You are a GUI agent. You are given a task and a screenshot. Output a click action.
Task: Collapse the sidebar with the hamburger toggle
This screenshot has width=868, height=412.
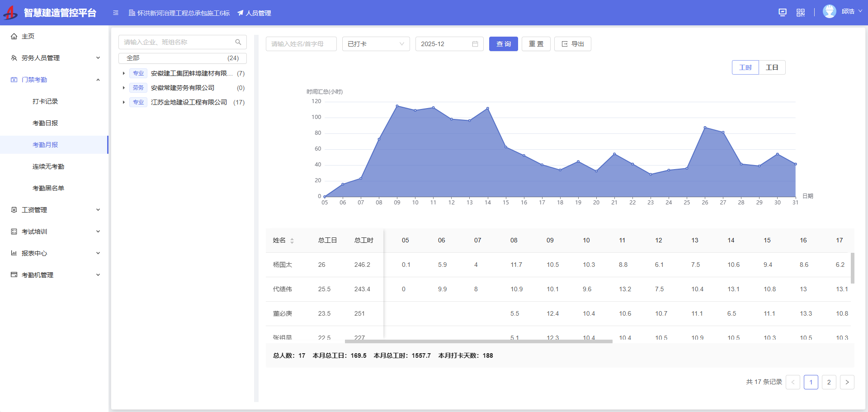(x=116, y=13)
